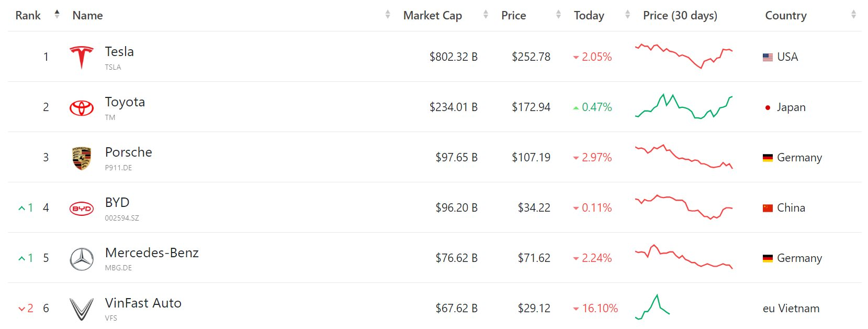Click the Porsche crest logo

click(x=82, y=158)
